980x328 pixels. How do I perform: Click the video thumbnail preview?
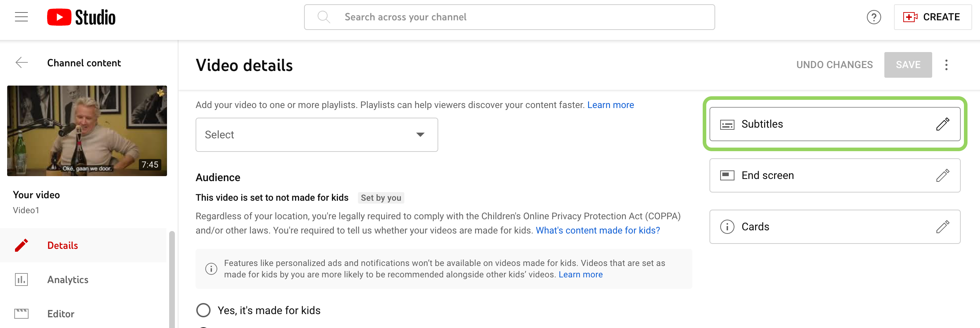(x=87, y=131)
